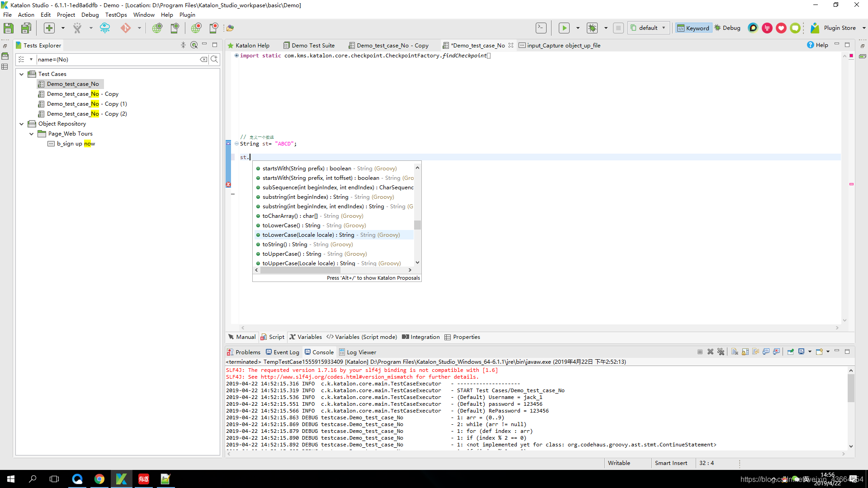Click the Help link in the editor header

[x=817, y=45]
